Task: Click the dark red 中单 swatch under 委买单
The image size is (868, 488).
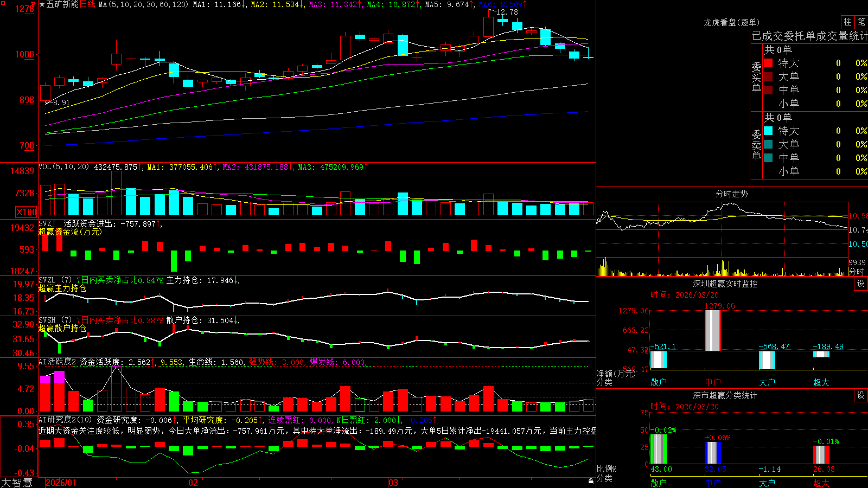Action: [x=768, y=89]
